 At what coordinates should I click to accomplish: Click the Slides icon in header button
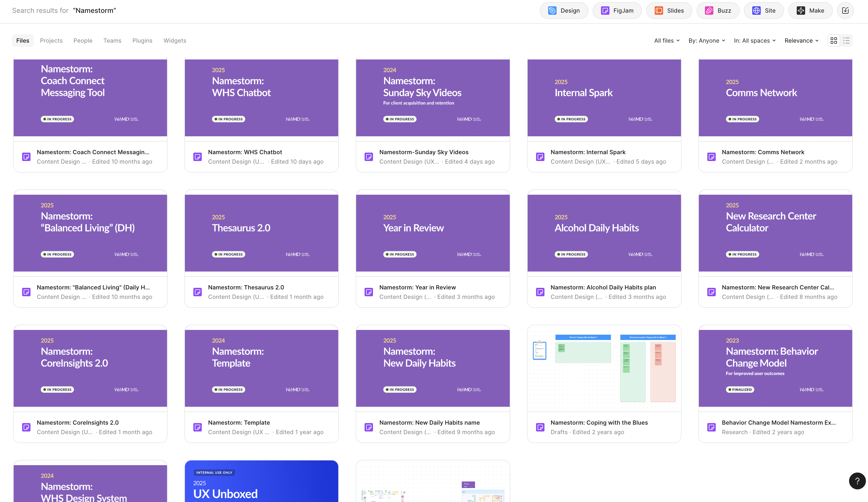coord(659,11)
